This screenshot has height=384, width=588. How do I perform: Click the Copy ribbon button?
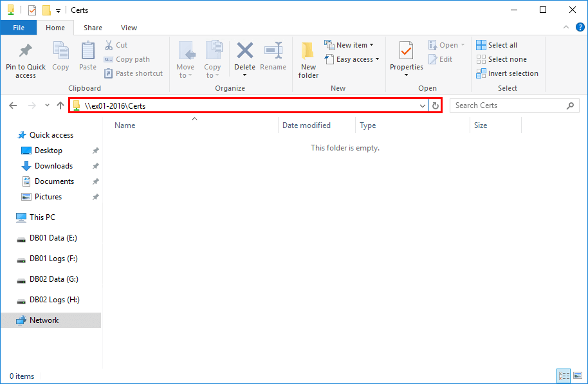point(60,56)
